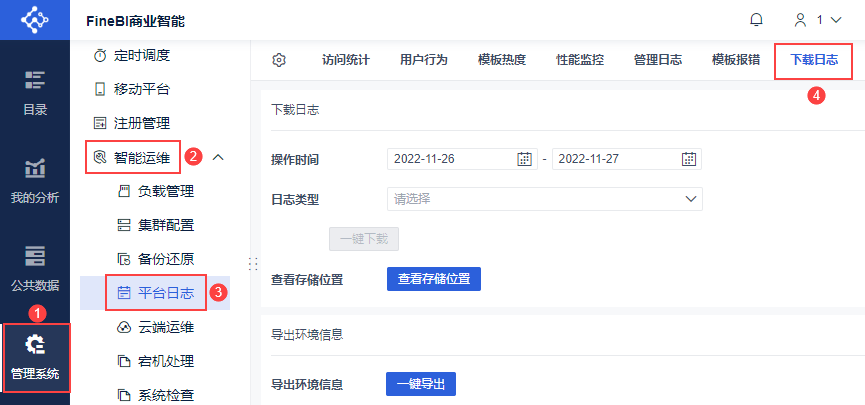
Task: Select 平台日志 in the menu tree
Action: click(x=165, y=293)
